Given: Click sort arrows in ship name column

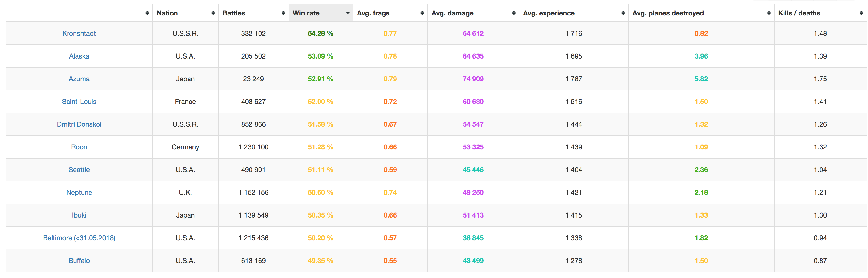Looking at the screenshot, I should pyautogui.click(x=147, y=13).
